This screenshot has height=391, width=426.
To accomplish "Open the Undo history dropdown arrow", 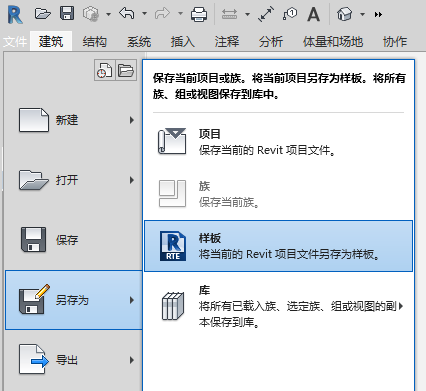I will point(144,14).
